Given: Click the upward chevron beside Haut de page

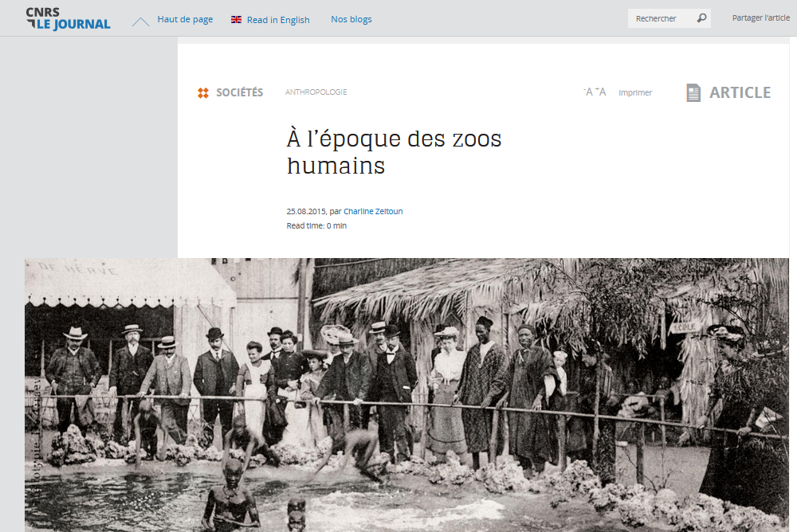Looking at the screenshot, I should (141, 22).
